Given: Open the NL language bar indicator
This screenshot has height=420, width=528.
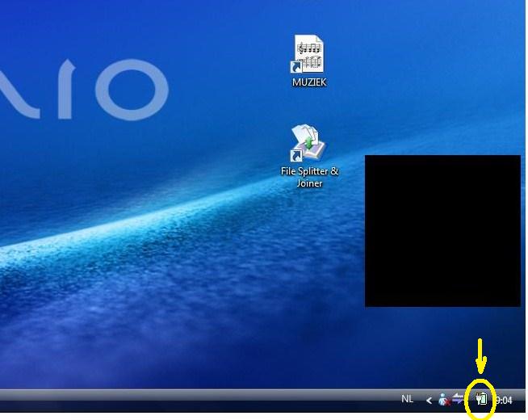Looking at the screenshot, I should pos(407,399).
